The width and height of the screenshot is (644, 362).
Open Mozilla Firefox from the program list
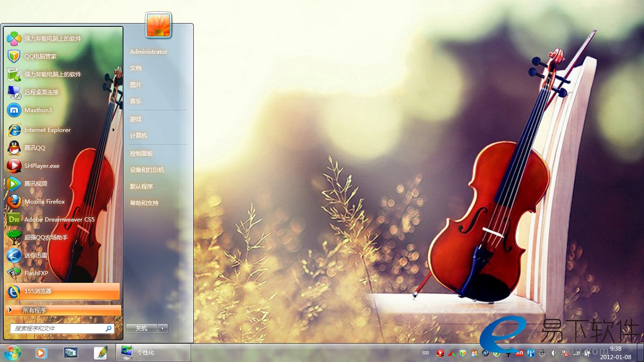pos(44,202)
